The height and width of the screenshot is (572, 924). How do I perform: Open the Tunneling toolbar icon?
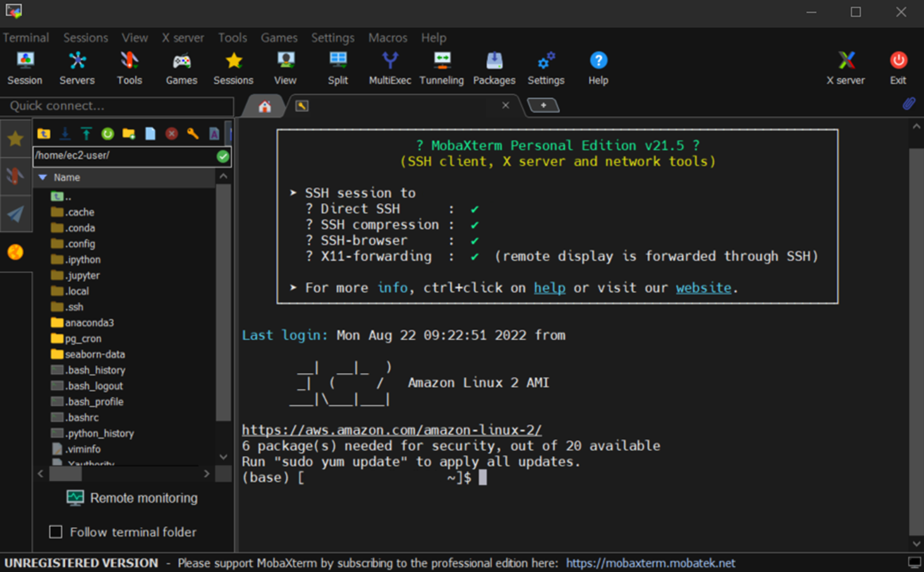(x=442, y=68)
